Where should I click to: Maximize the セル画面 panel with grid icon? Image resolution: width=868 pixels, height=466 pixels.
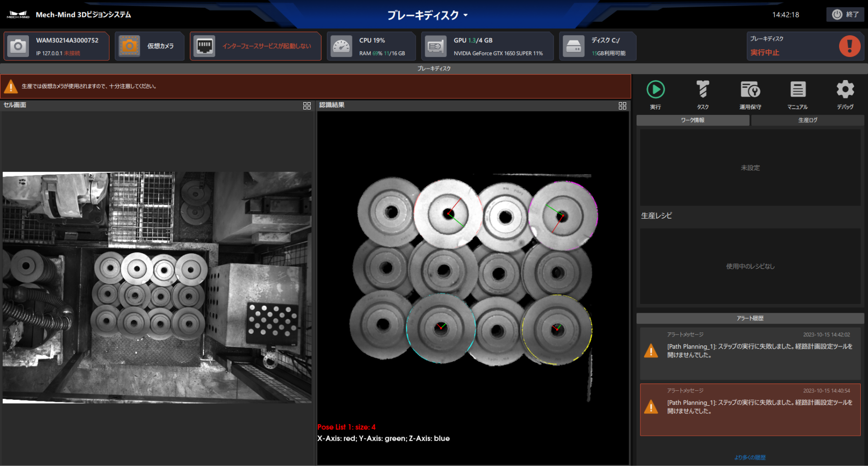(x=307, y=106)
